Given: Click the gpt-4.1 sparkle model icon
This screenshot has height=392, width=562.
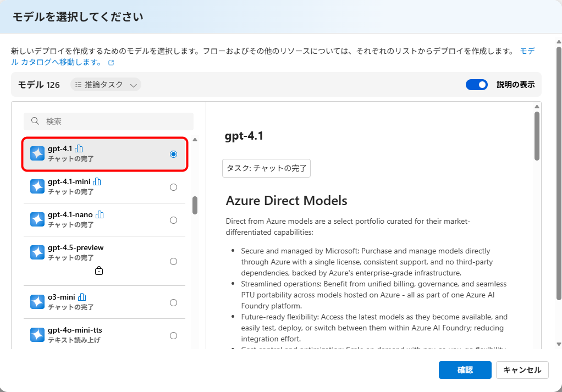Looking at the screenshot, I should [x=37, y=153].
